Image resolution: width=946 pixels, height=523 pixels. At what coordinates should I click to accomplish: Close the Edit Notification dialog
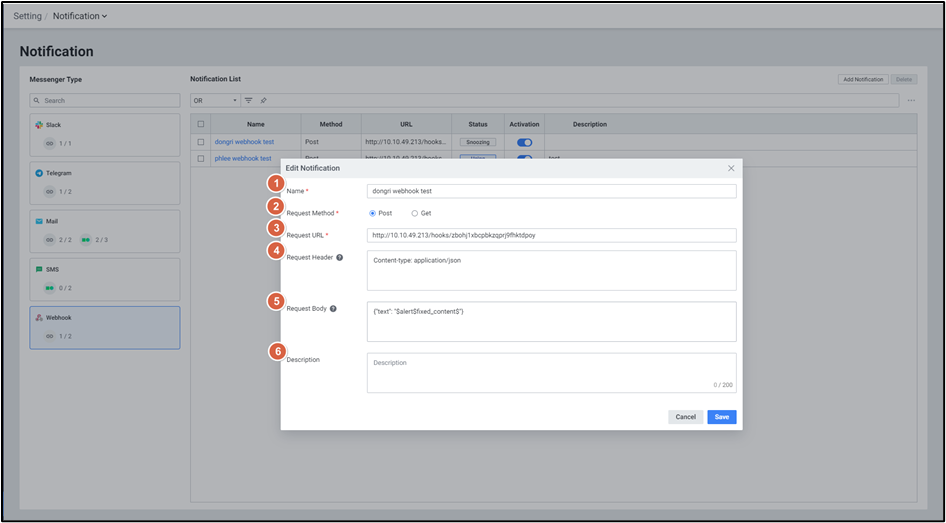[x=731, y=168]
